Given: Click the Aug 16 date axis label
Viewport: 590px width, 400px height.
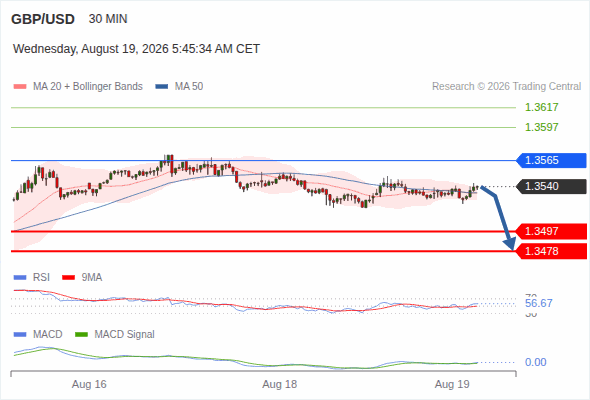Looking at the screenshot, I should pyautogui.click(x=89, y=384).
